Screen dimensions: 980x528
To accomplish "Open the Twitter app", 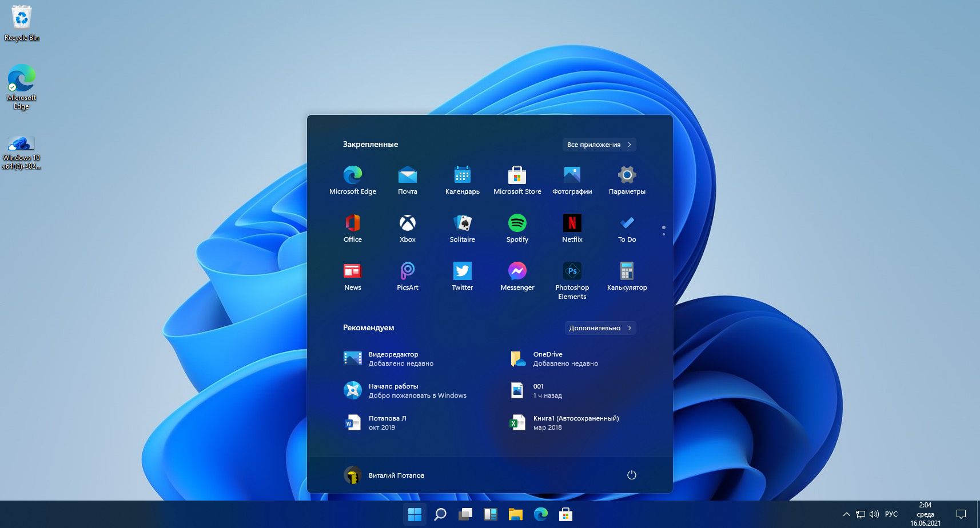I will (463, 276).
